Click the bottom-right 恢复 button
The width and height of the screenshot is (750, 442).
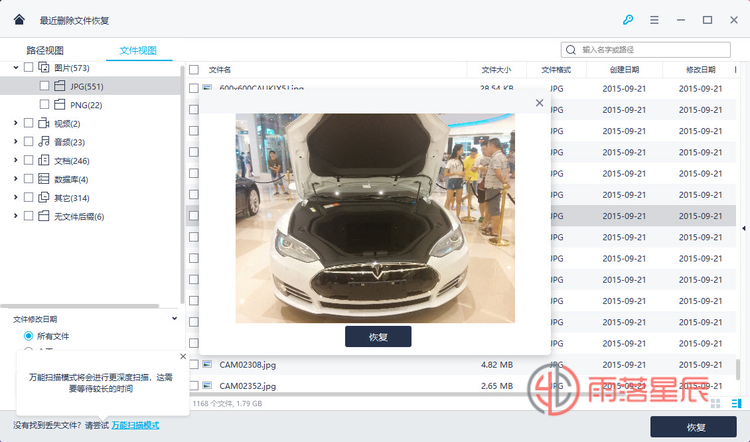(x=693, y=427)
